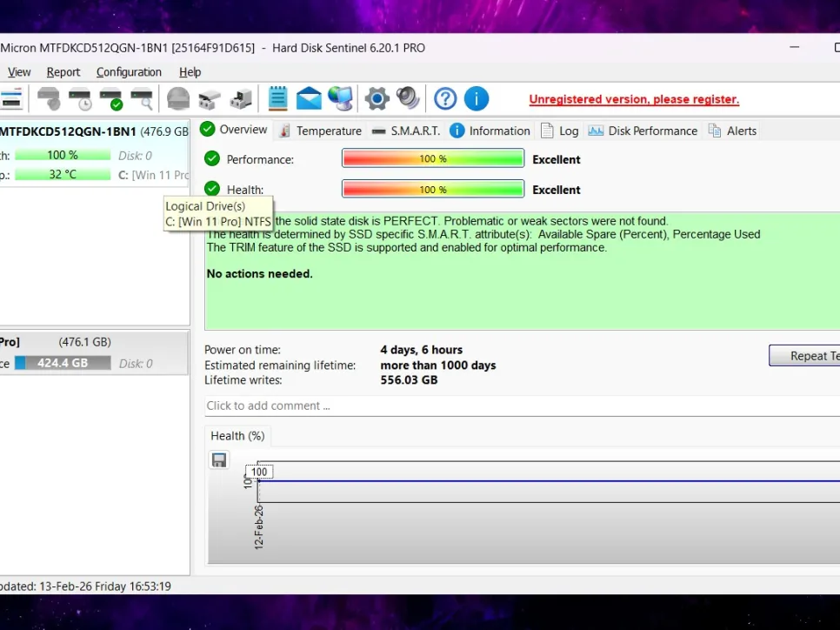Click the disk with magnifier toolbar icon
This screenshot has width=840, height=630.
pos(142,98)
